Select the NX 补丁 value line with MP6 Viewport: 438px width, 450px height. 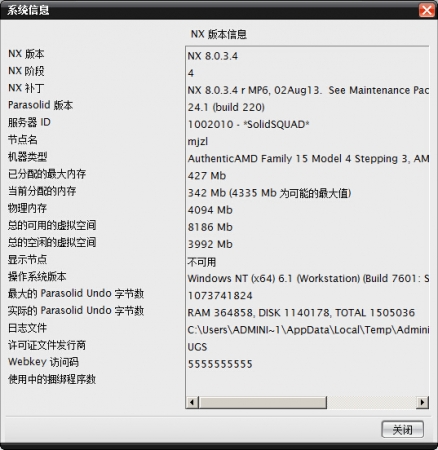[308, 90]
